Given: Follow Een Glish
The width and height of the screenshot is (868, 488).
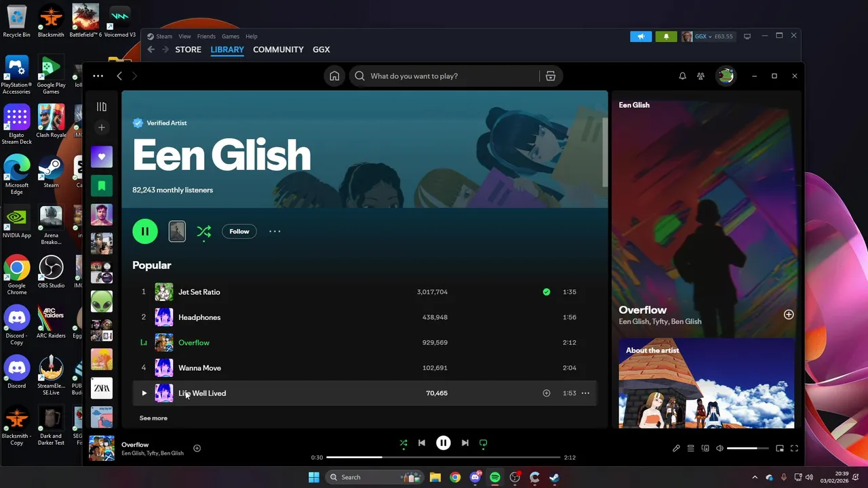Looking at the screenshot, I should click(x=239, y=231).
